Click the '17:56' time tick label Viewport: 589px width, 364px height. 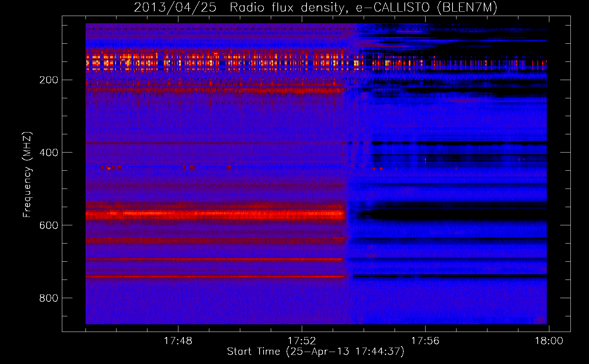tap(425, 341)
